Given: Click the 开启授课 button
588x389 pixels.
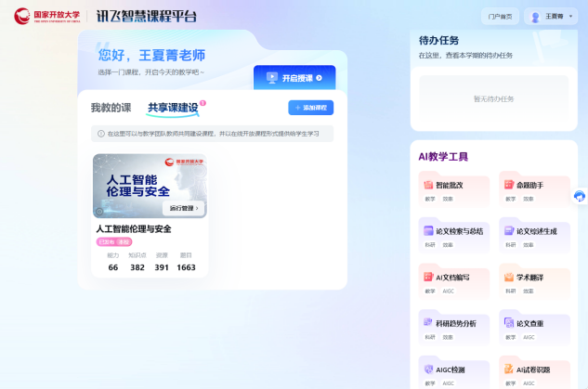Looking at the screenshot, I should point(294,78).
